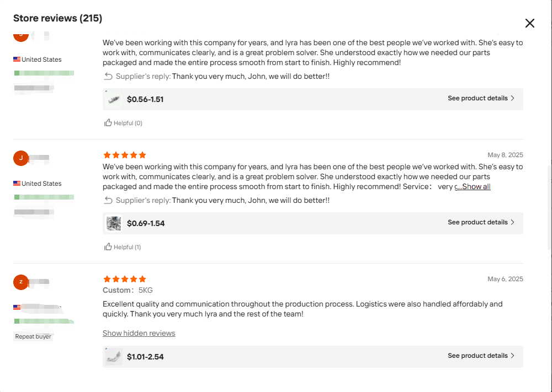Close the Store reviews dialog
The height and width of the screenshot is (392, 552).
pyautogui.click(x=529, y=23)
